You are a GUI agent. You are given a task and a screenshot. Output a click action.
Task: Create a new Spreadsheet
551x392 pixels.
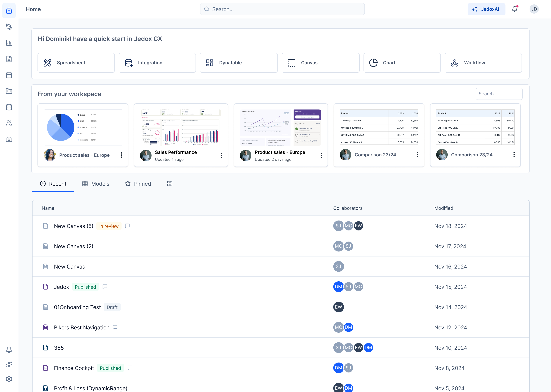[x=76, y=63]
